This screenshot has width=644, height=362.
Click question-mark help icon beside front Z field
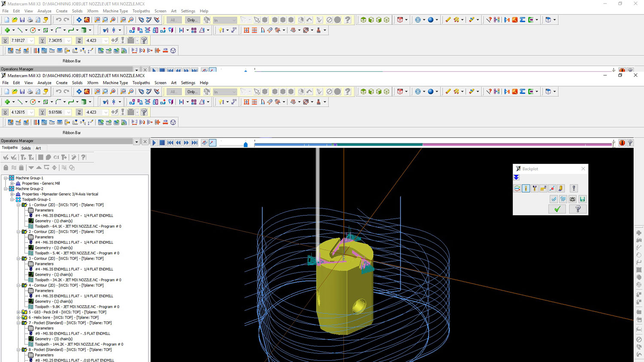[144, 112]
